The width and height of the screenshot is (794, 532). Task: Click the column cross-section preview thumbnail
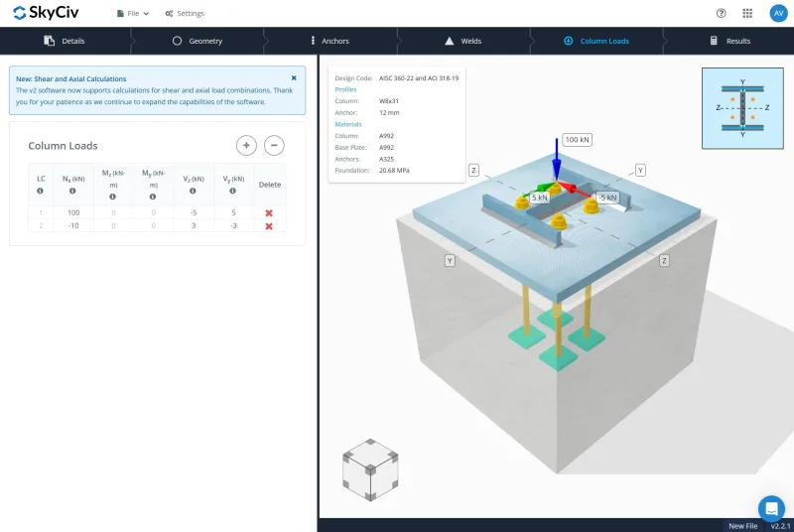[742, 108]
